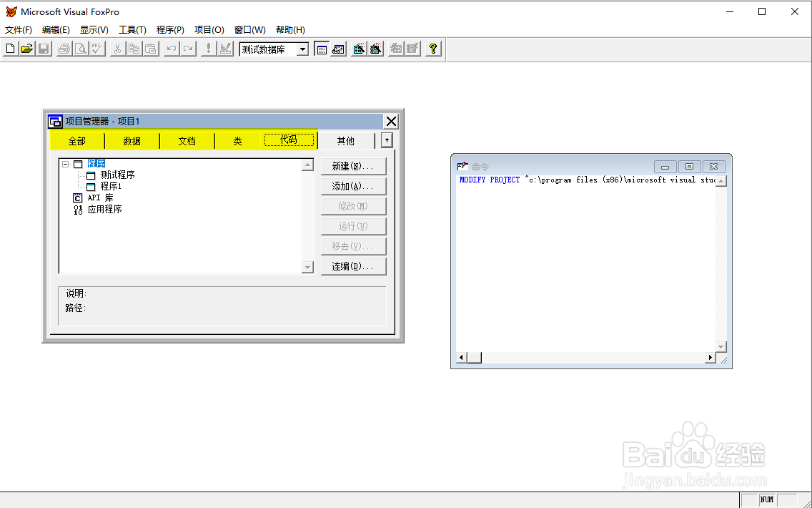Click the 连编(D)... button
The image size is (812, 508).
pos(353,266)
